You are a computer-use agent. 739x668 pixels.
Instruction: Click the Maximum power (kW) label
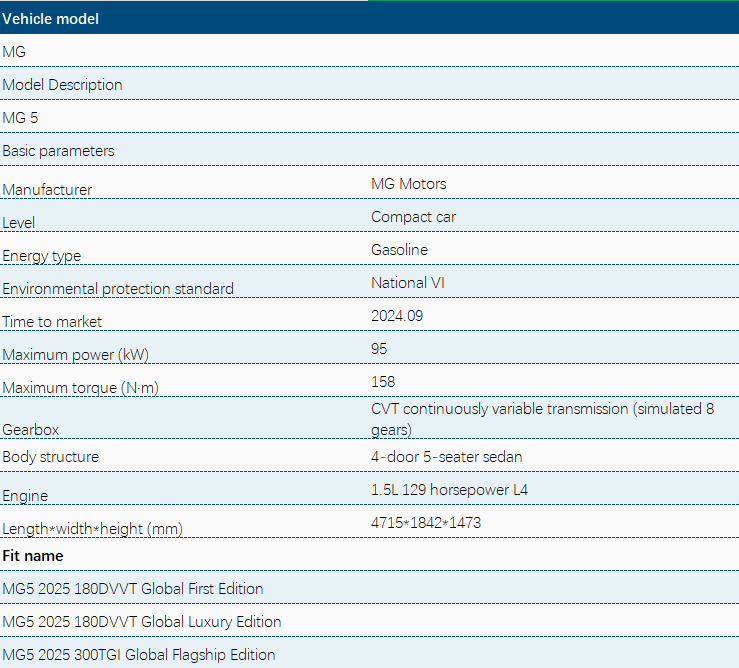75,355
